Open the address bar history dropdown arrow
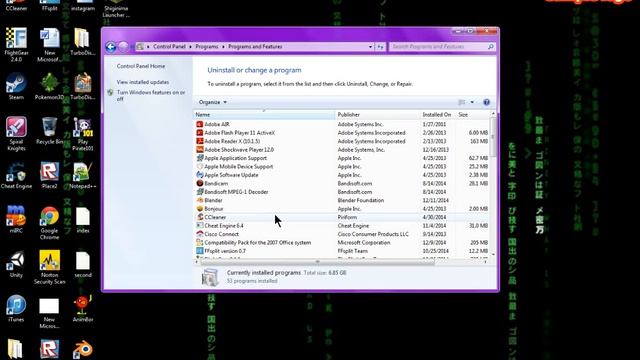This screenshot has height=360, width=640. [x=370, y=47]
